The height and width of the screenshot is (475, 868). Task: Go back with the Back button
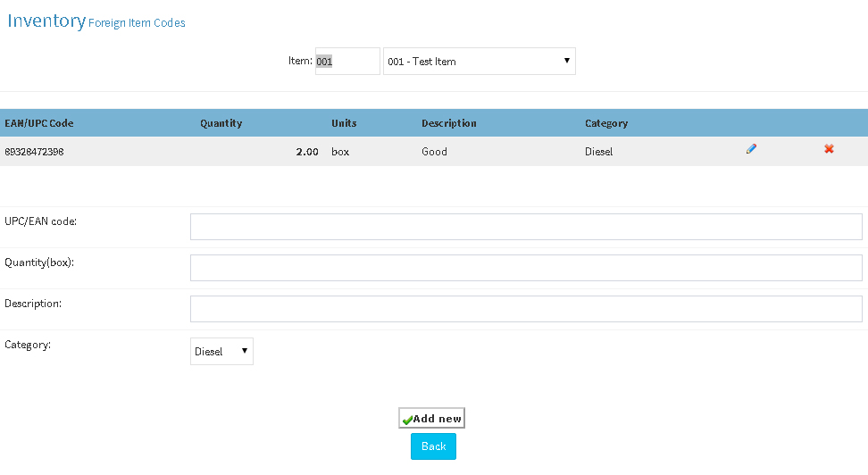click(433, 446)
